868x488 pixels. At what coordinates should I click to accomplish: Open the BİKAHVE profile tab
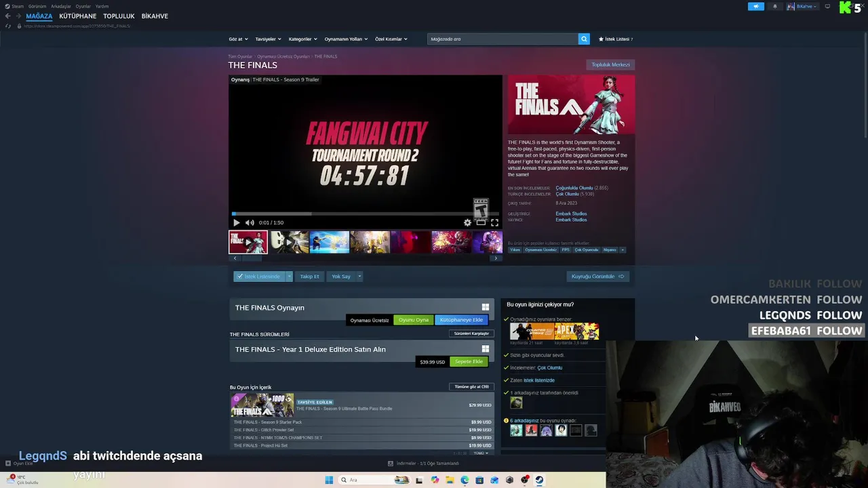click(155, 16)
